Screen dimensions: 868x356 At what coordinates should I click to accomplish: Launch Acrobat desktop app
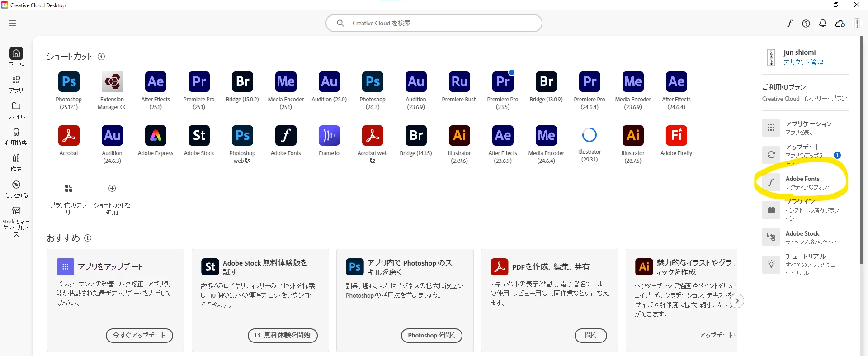69,136
